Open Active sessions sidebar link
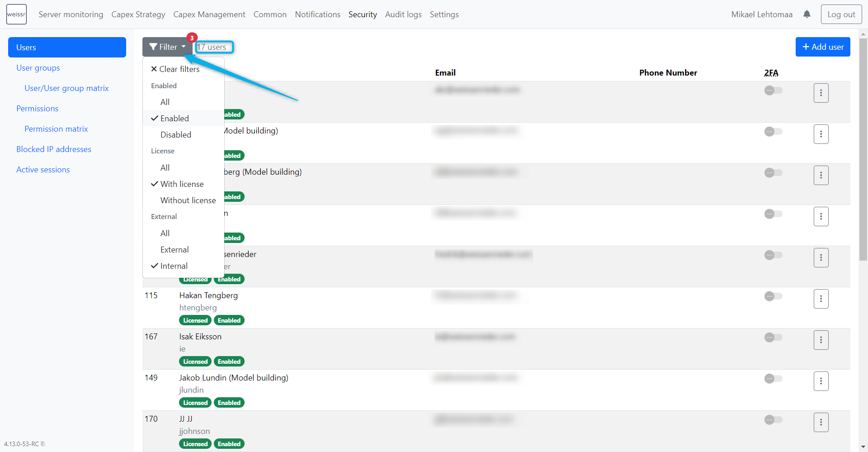868x452 pixels. point(43,170)
